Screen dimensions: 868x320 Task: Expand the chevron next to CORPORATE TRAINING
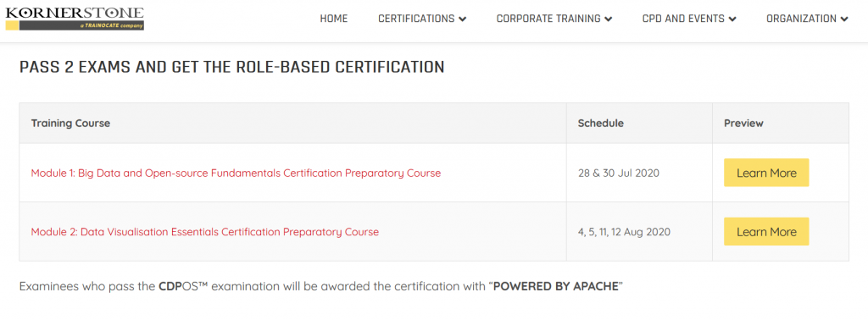609,19
